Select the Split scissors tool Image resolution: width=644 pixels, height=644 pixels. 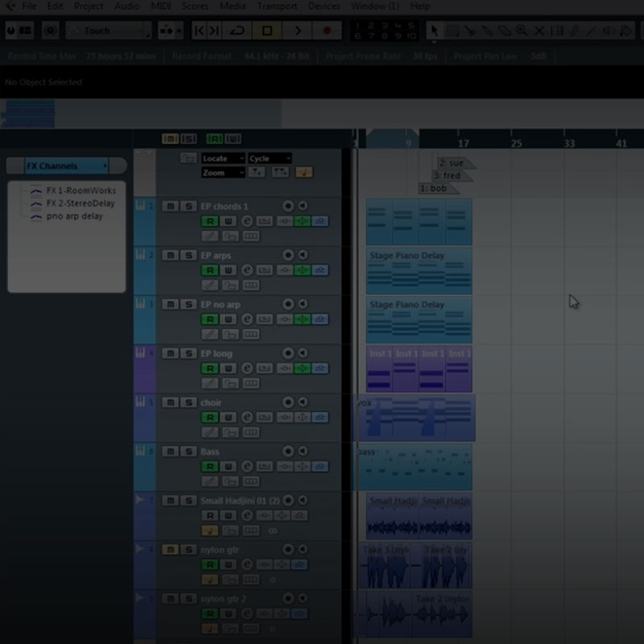pyautogui.click(x=470, y=31)
